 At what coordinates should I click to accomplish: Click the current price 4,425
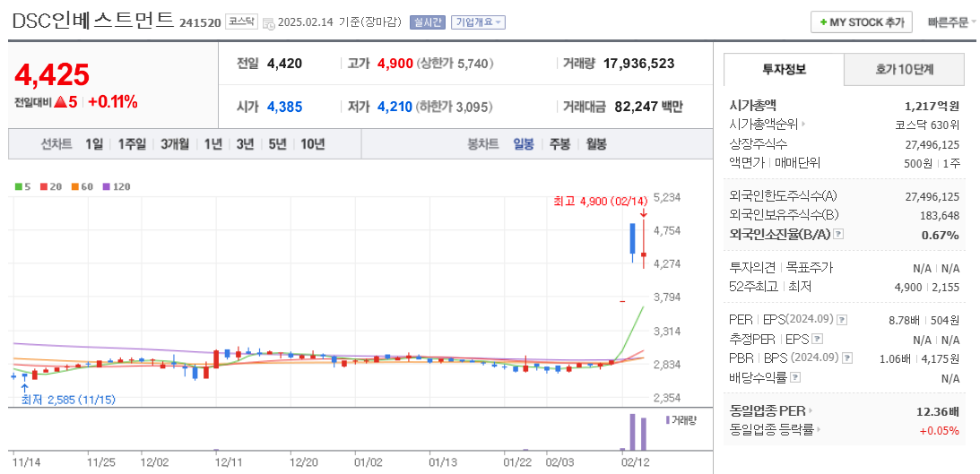click(52, 75)
